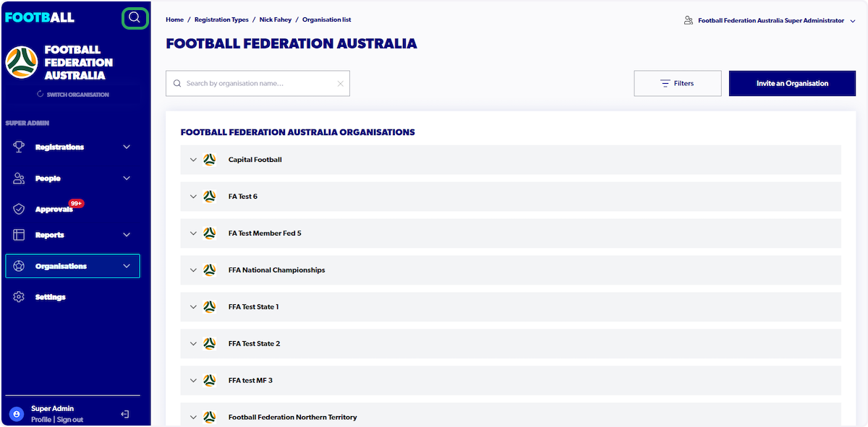This screenshot has width=868, height=427.
Task: Click Organisation list breadcrumb text
Action: [327, 20]
